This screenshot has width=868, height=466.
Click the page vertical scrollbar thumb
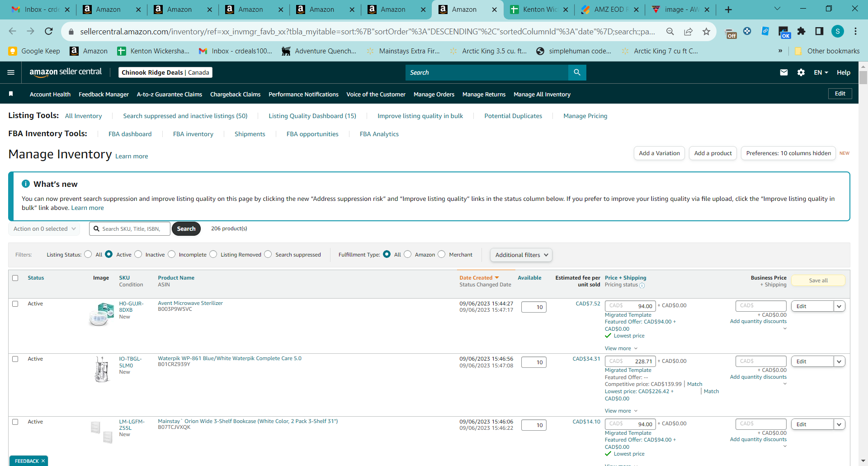pos(863,77)
